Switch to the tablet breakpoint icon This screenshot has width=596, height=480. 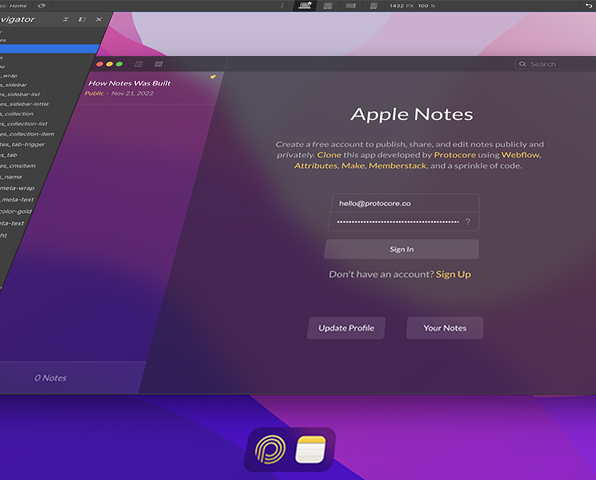[x=328, y=6]
